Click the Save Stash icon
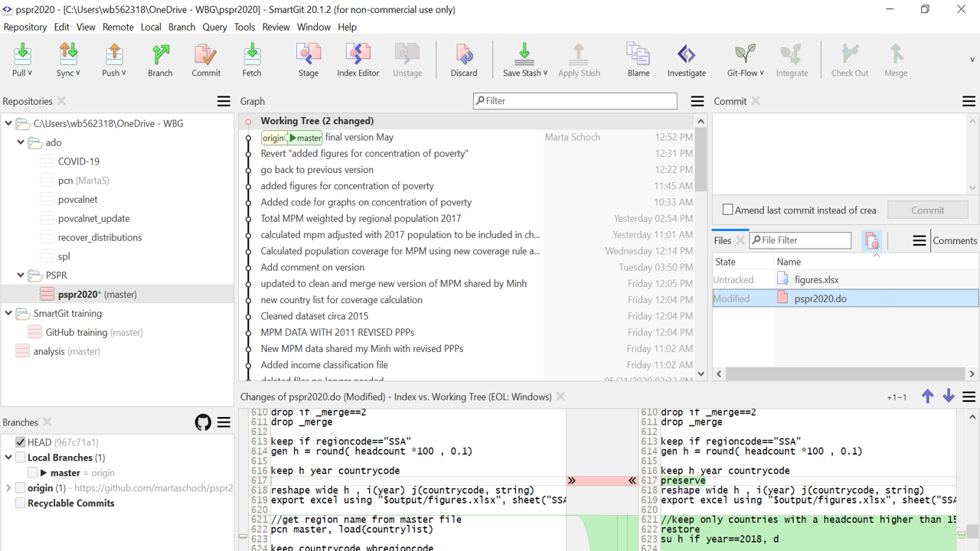 524,54
